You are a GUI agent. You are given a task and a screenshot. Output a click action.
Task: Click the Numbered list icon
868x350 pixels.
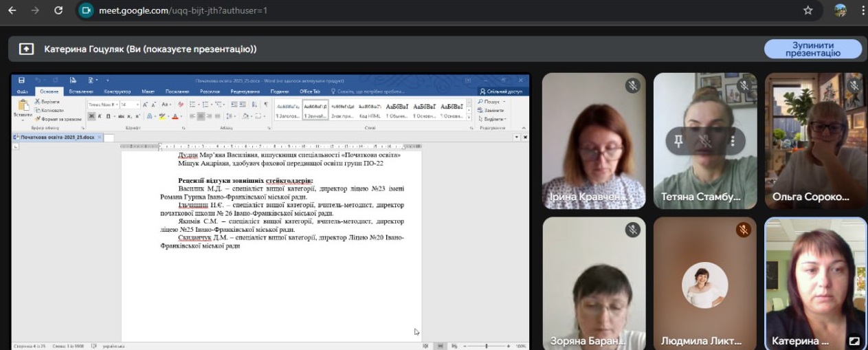(x=205, y=105)
